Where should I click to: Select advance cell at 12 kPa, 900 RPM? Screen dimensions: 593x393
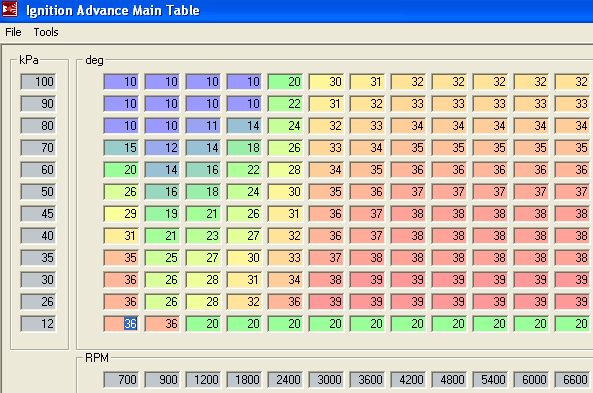(x=162, y=324)
